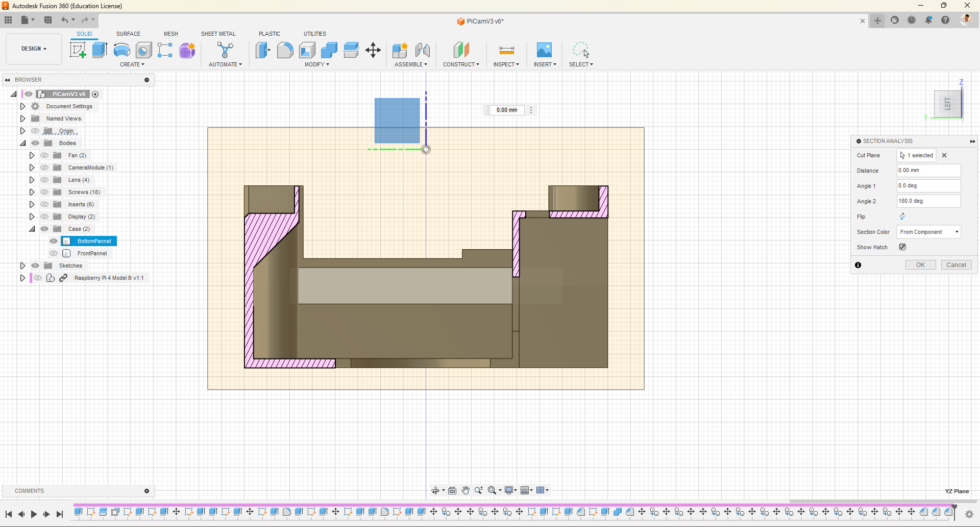Screen dimensions: 980x527
Task: Play the design timeline
Action: pos(34,514)
